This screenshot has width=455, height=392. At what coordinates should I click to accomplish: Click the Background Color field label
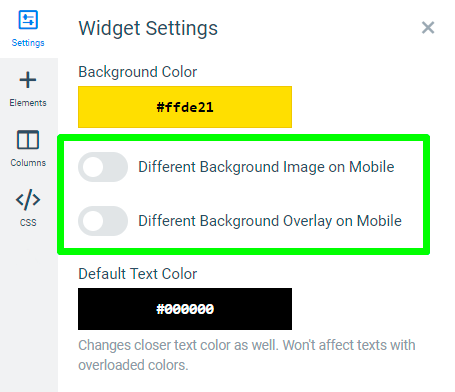138,72
